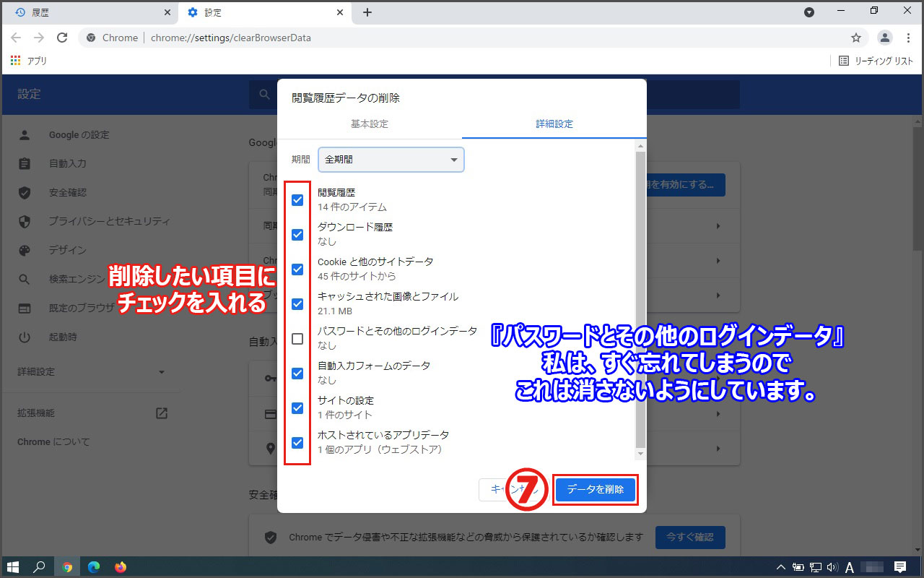Image resolution: width=924 pixels, height=578 pixels.
Task: Show hidden tray icons chevron
Action: 781,567
